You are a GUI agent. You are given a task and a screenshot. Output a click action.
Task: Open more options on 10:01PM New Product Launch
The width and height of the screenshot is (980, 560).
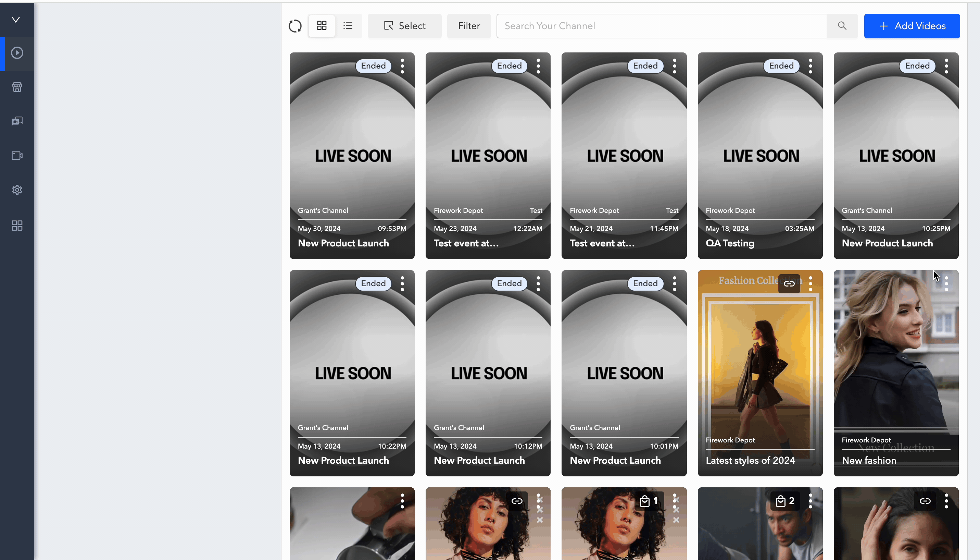675,284
